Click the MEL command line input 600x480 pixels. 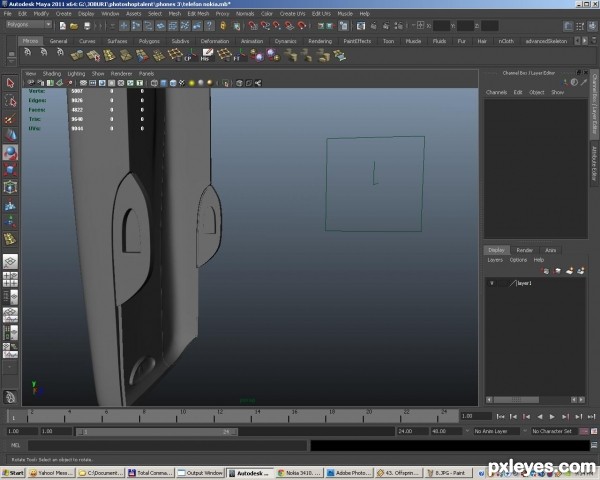pyautogui.click(x=167, y=445)
